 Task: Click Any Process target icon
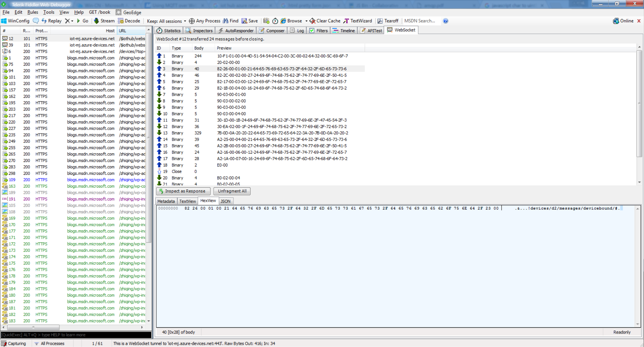[x=192, y=21]
